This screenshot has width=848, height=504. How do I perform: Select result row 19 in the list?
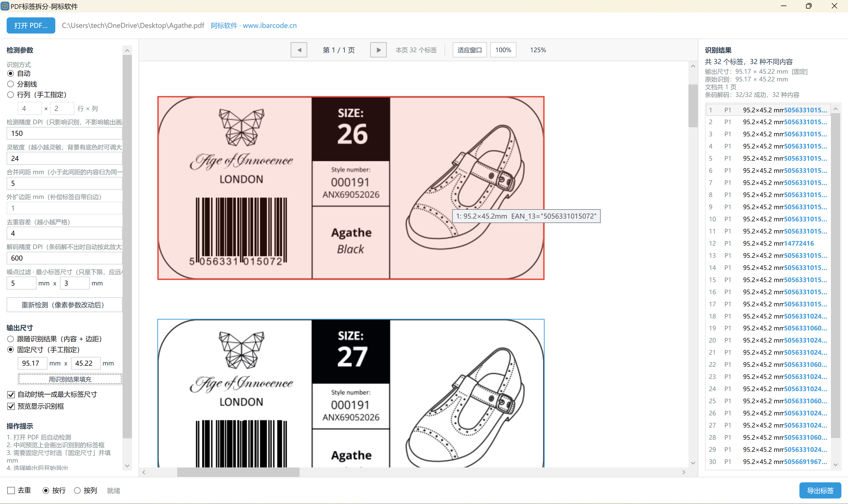pos(768,328)
